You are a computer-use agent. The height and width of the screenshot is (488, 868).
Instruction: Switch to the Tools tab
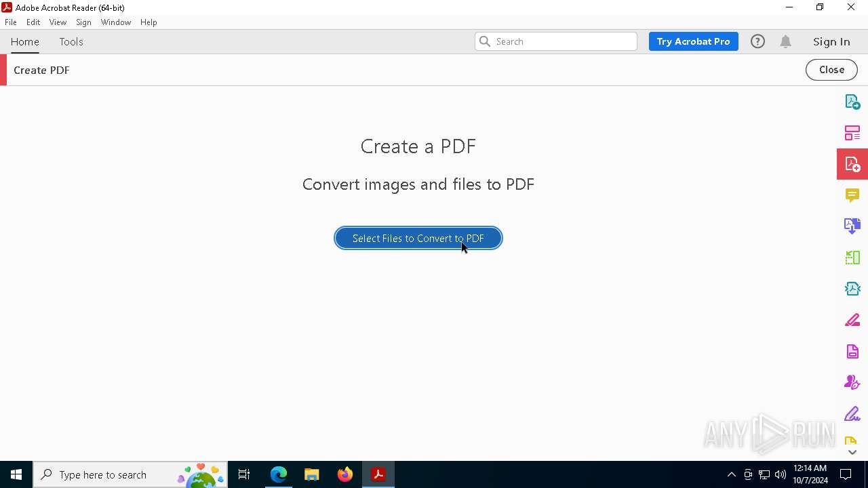(x=71, y=41)
